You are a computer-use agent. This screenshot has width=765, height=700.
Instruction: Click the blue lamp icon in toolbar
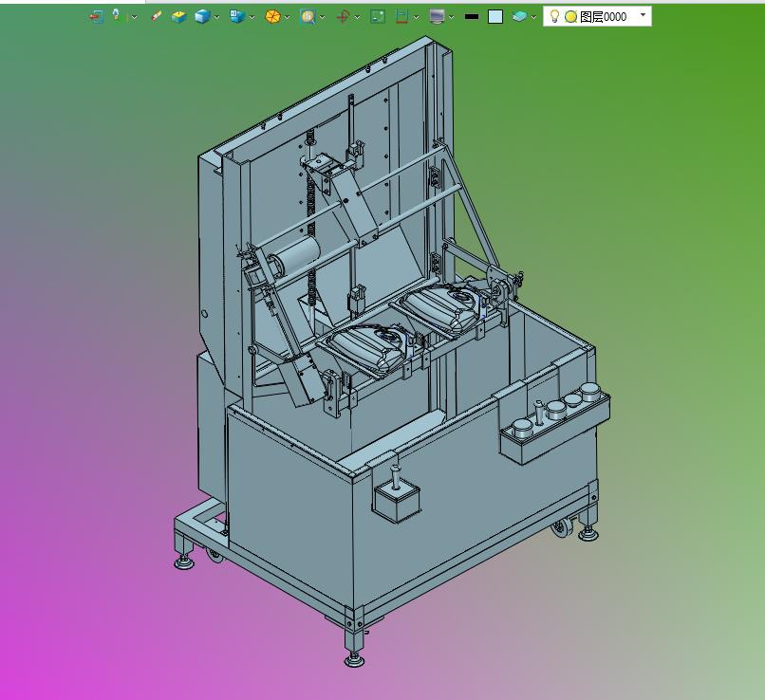[117, 15]
